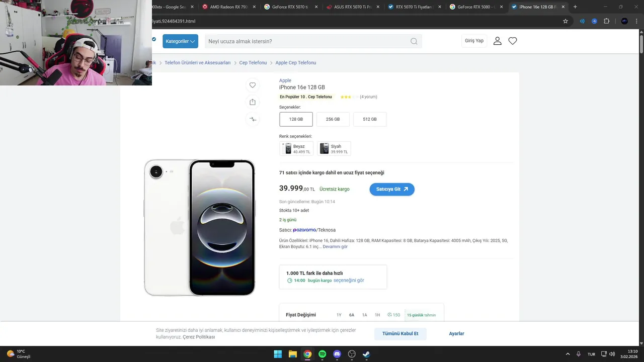Click Chrome icon in taskbar
Image resolution: width=644 pixels, height=362 pixels.
tap(307, 354)
